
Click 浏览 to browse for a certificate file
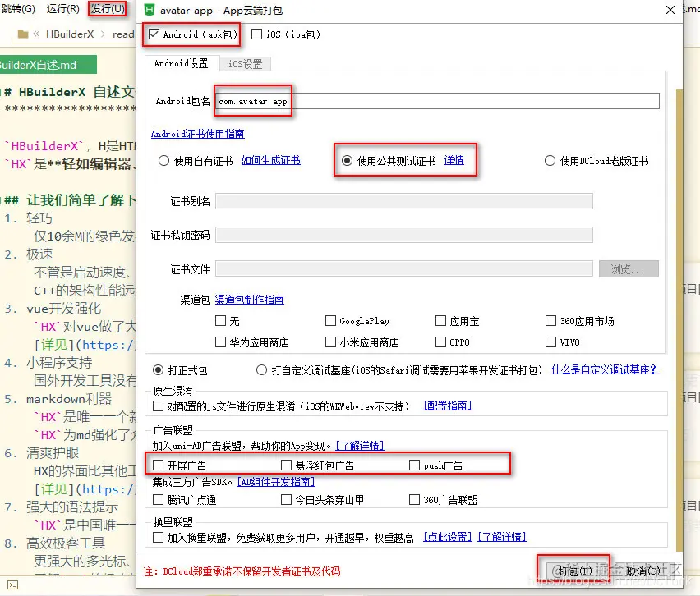click(x=629, y=268)
